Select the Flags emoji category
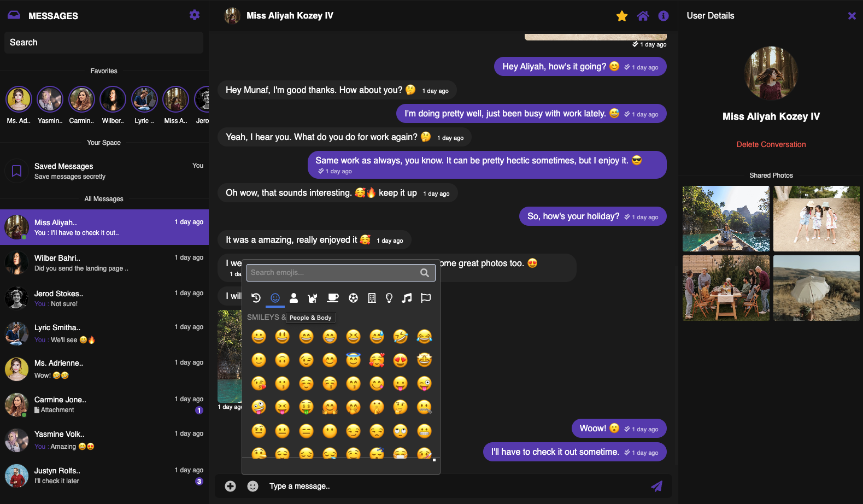The height and width of the screenshot is (504, 863). [x=426, y=298]
